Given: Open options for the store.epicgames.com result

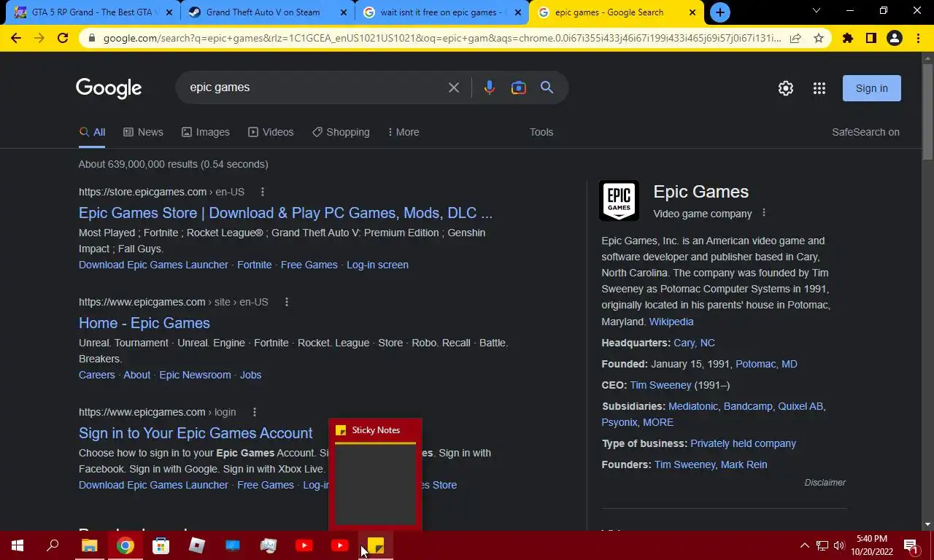Looking at the screenshot, I should coord(263,192).
